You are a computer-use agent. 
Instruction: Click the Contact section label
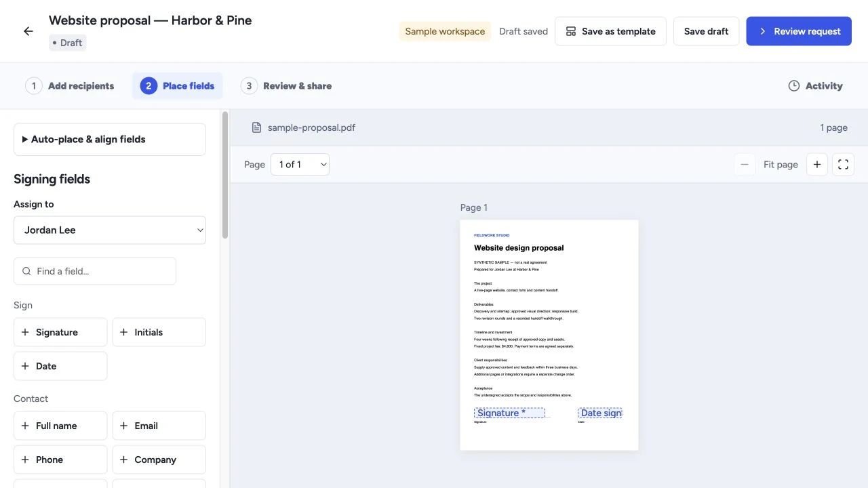click(x=31, y=399)
